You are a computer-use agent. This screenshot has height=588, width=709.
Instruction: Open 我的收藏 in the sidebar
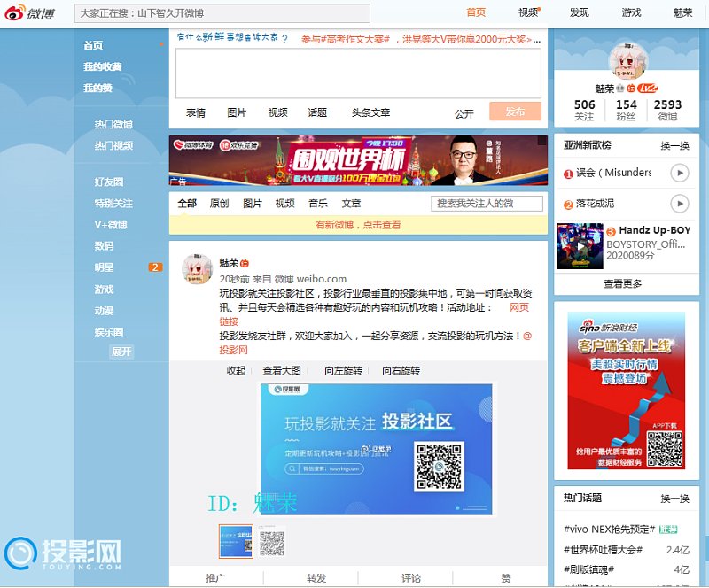(103, 67)
